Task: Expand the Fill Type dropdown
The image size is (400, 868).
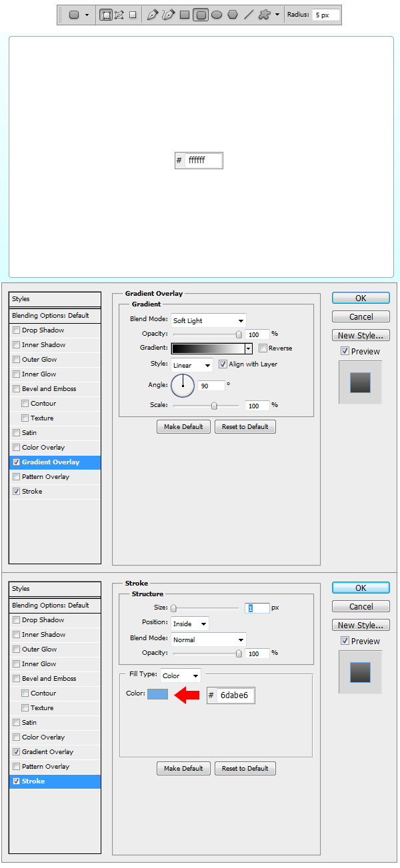Action: point(180,675)
